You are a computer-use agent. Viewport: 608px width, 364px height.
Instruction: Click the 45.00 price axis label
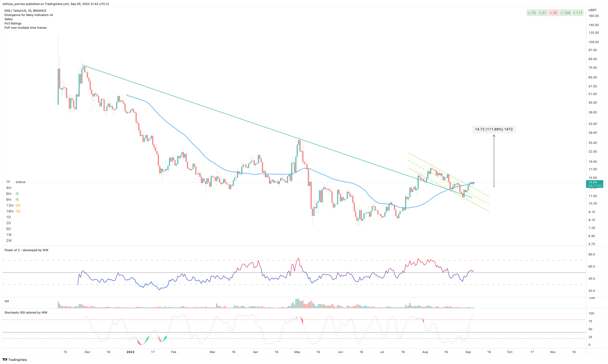coord(592,103)
